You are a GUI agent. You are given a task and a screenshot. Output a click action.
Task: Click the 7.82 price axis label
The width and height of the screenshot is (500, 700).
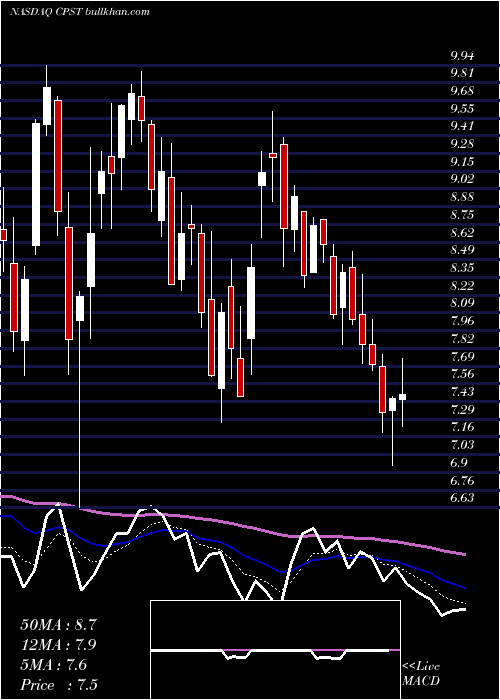[x=462, y=339]
